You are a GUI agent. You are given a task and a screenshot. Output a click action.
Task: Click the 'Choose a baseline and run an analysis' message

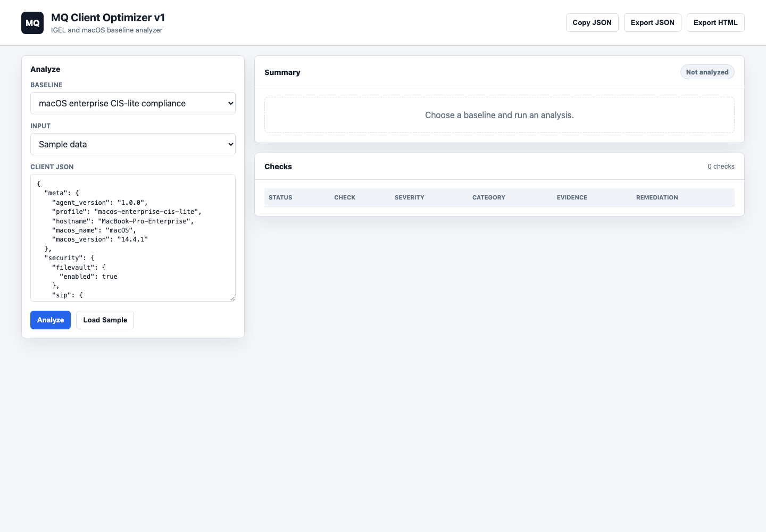click(x=499, y=115)
